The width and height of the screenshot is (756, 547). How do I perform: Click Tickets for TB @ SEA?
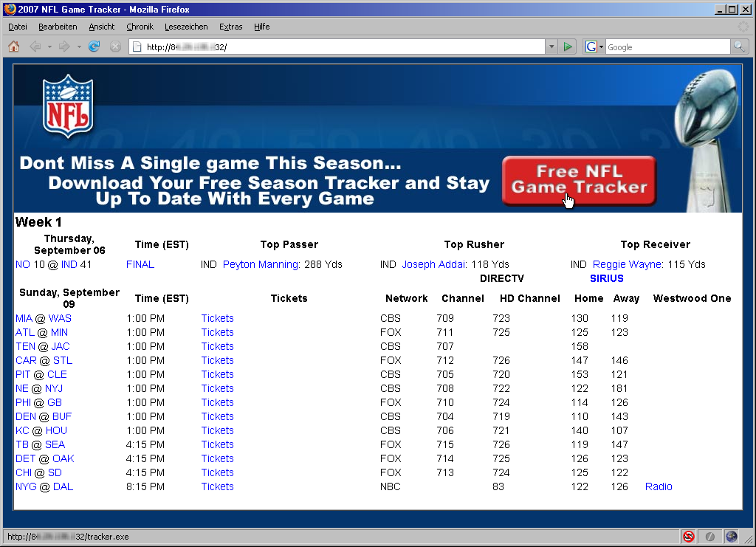[x=218, y=444]
